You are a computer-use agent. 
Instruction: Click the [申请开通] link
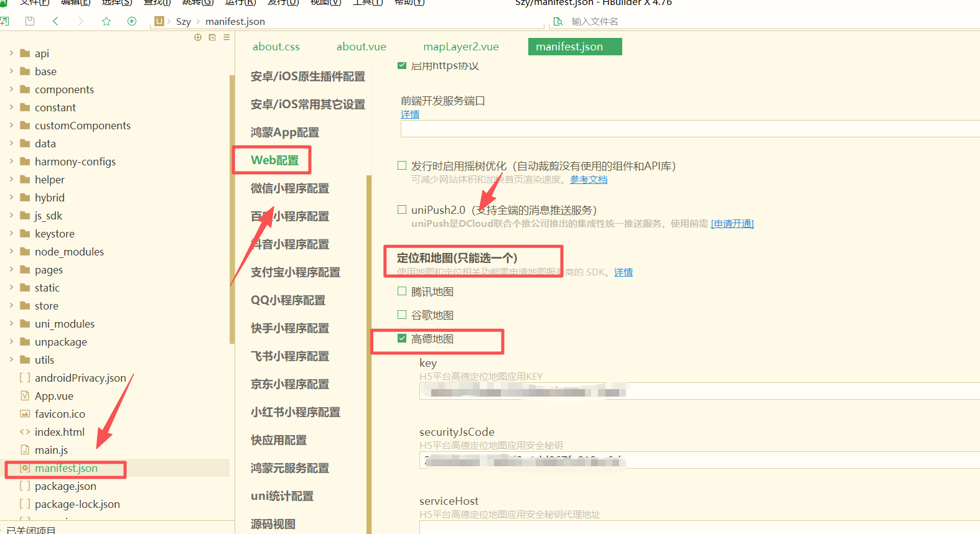pyautogui.click(x=732, y=223)
